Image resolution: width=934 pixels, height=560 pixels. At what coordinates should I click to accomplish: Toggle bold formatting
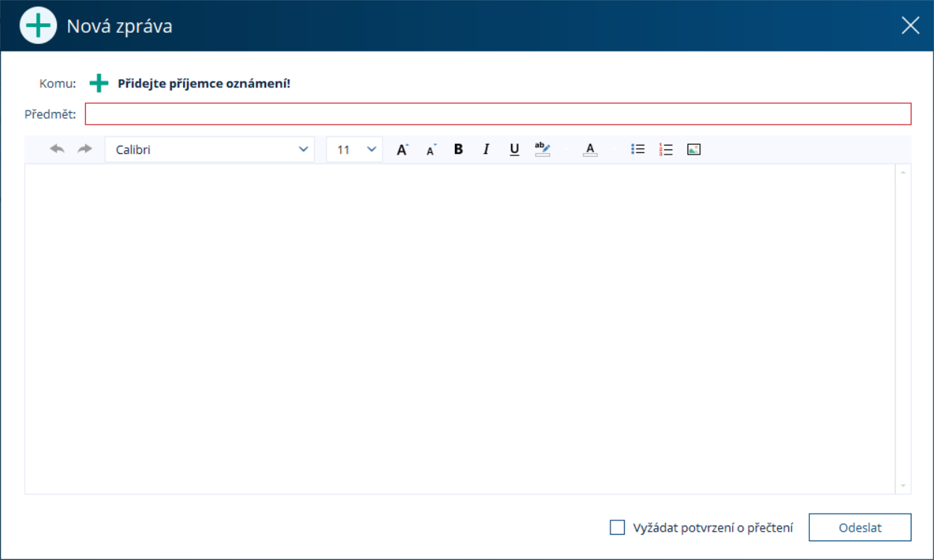coord(458,149)
